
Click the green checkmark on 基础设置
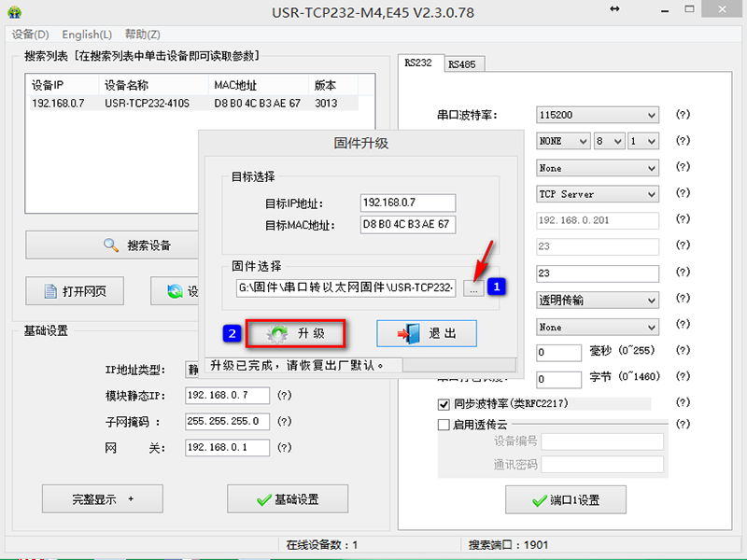(x=262, y=499)
